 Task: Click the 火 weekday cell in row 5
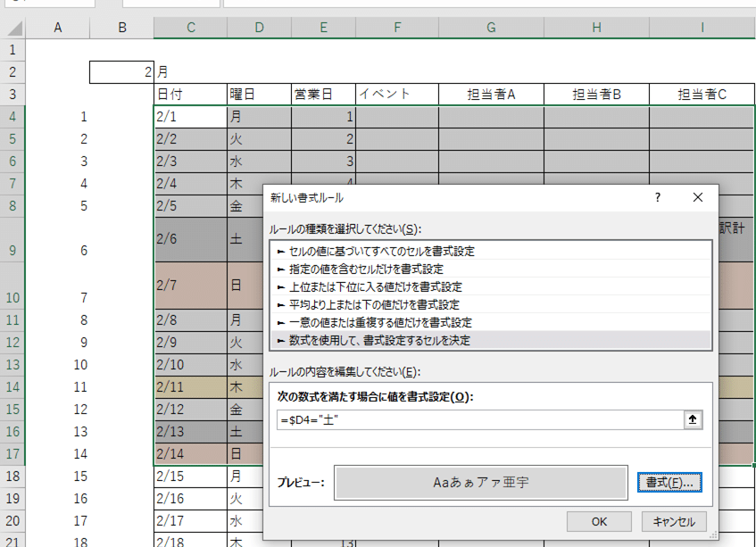click(259, 139)
